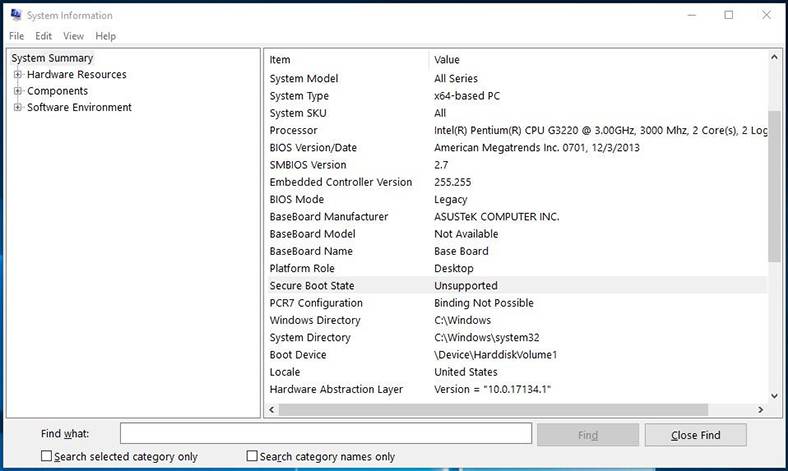Image resolution: width=788 pixels, height=471 pixels.
Task: Click the value 'Unsupported'
Action: tap(466, 286)
